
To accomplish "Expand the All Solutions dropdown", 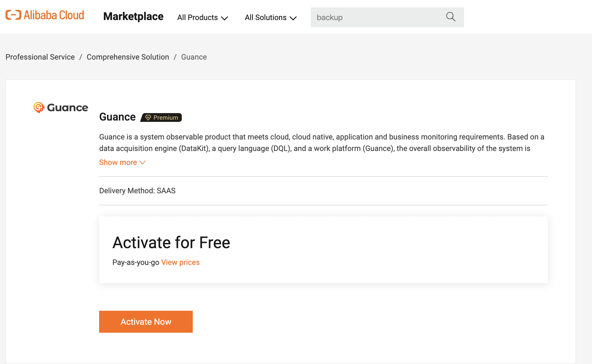I will pos(271,18).
